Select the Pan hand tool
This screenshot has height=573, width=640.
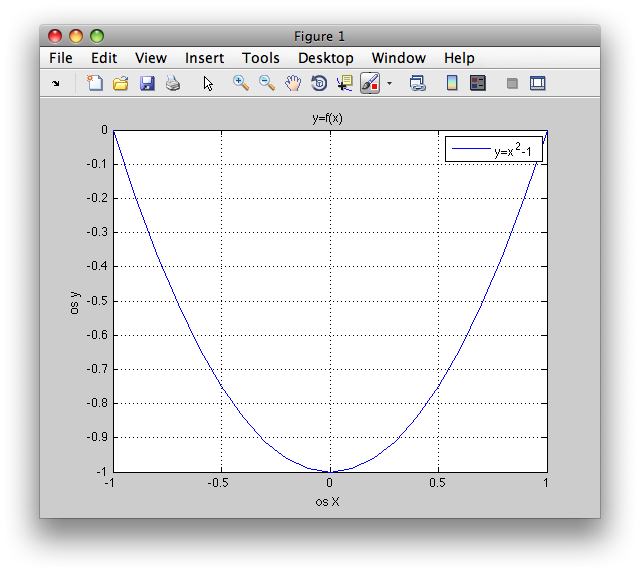click(293, 83)
